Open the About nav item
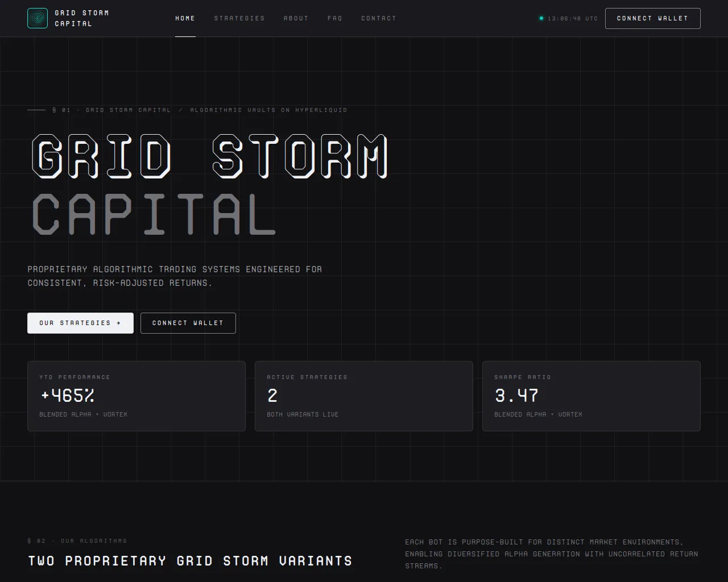 (x=296, y=18)
